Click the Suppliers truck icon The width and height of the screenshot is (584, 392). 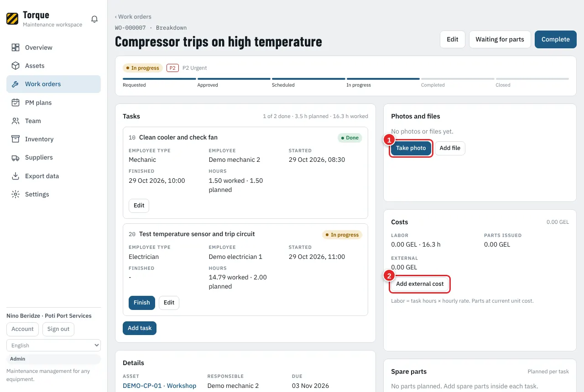(x=16, y=157)
